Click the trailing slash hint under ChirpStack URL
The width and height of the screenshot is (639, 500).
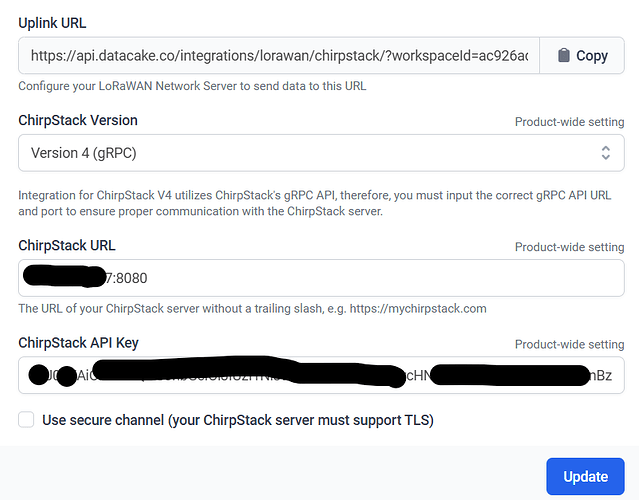pyautogui.click(x=252, y=308)
